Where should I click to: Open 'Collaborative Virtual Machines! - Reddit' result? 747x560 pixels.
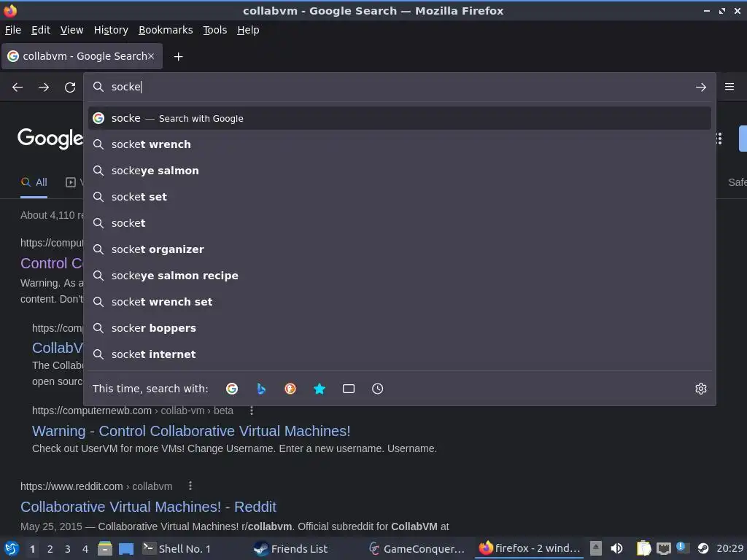tap(148, 507)
